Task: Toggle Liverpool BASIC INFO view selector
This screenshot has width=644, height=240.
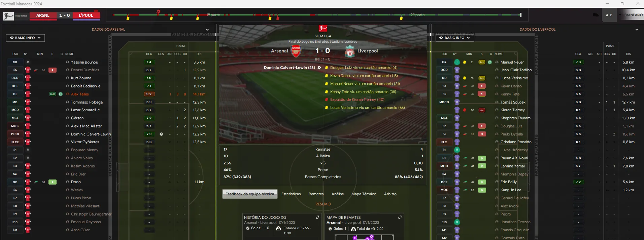Action: [x=454, y=38]
